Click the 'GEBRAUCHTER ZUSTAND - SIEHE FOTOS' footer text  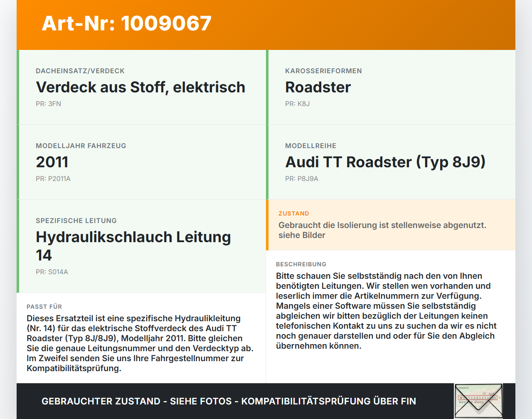coord(229,401)
